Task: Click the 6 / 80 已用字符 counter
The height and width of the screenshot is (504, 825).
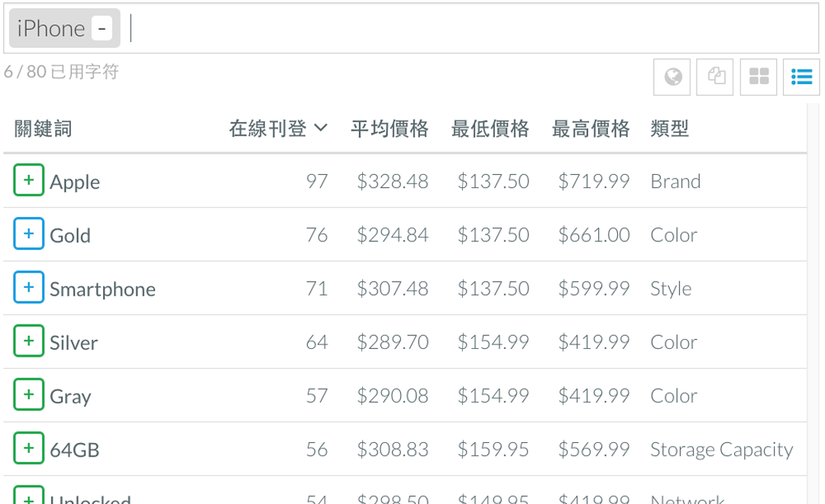Action: (61, 72)
